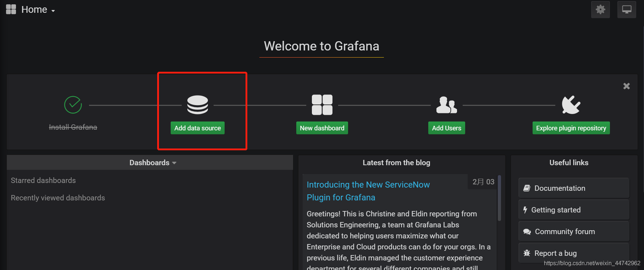Screen dimensions: 644x270
Task: Open the Community forum link
Action: coord(574,232)
